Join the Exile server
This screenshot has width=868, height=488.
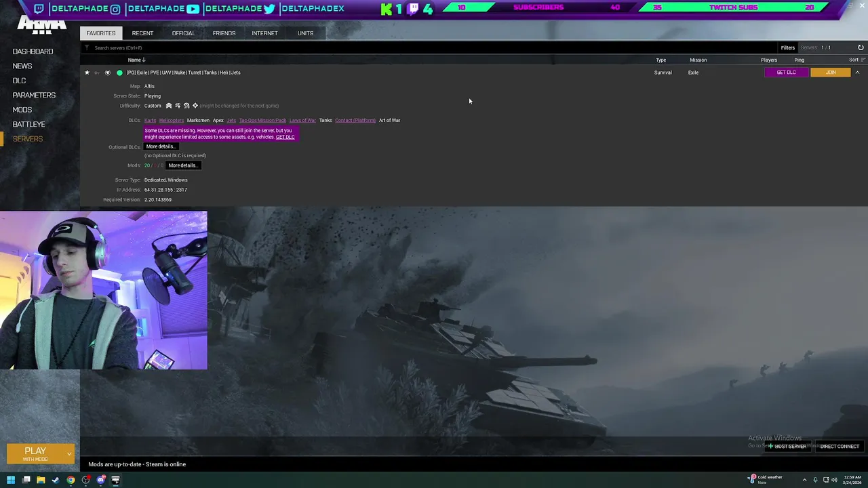pos(831,73)
